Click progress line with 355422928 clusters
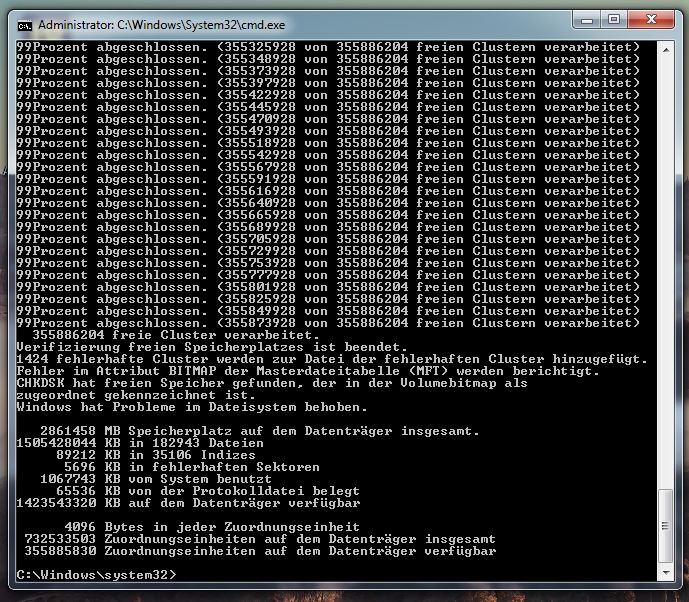689x602 pixels. pos(328,95)
